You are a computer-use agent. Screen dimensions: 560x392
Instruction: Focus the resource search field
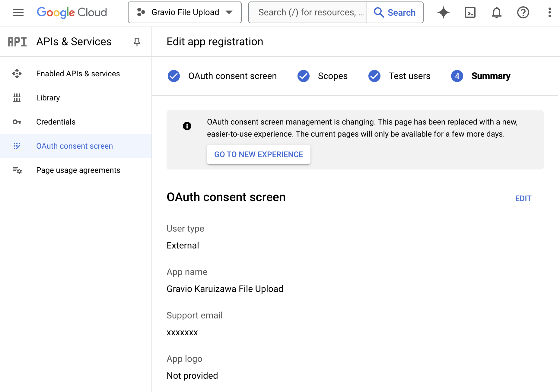point(308,12)
